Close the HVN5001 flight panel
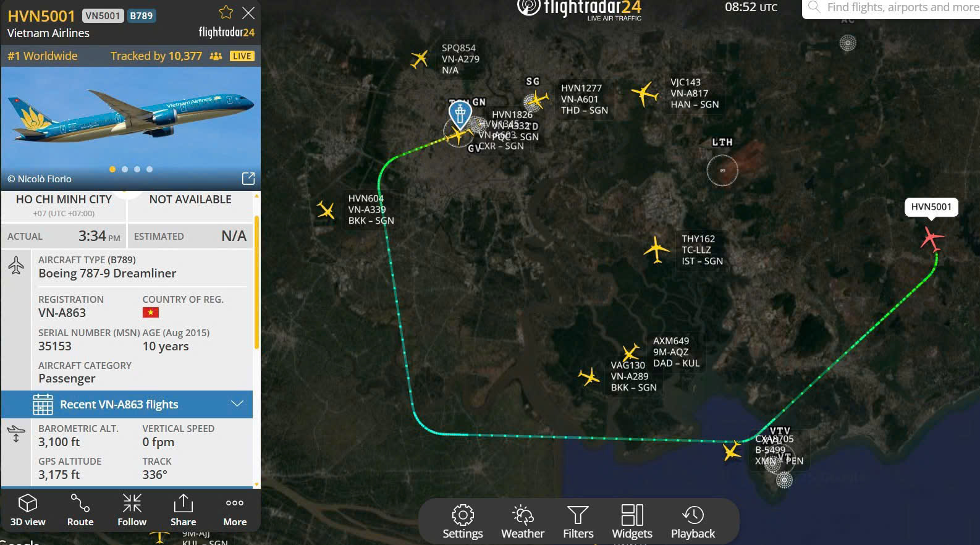Viewport: 980px width, 545px height. [248, 13]
